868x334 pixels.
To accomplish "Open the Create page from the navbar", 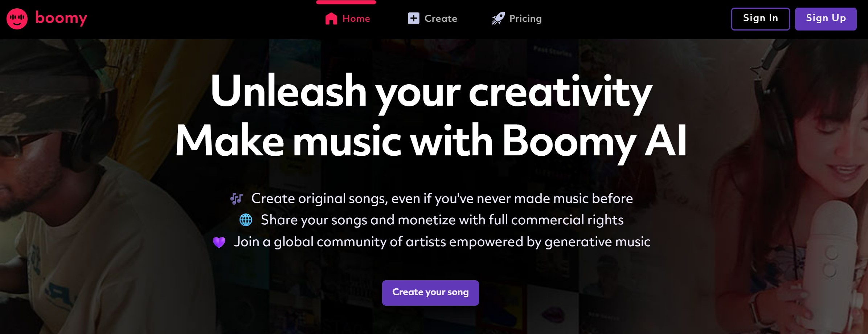I will 441,18.
